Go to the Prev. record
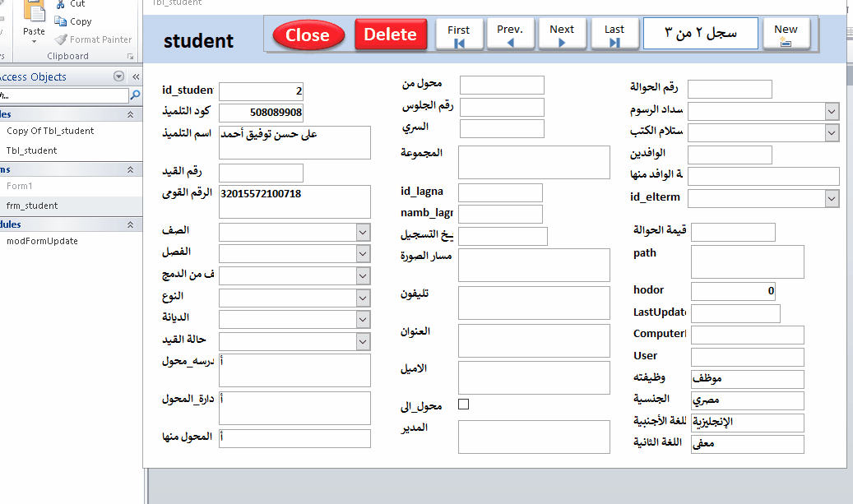Viewport: 853px width, 504px height. pyautogui.click(x=510, y=35)
